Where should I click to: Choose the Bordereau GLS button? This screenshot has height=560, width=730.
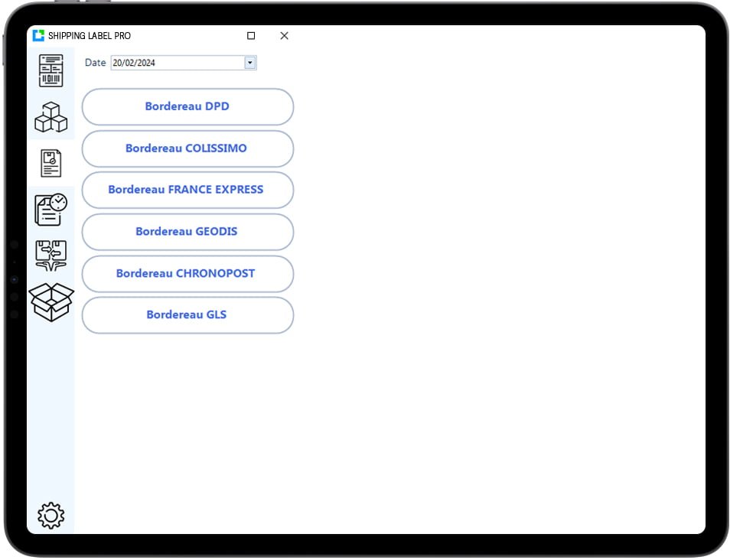187,315
